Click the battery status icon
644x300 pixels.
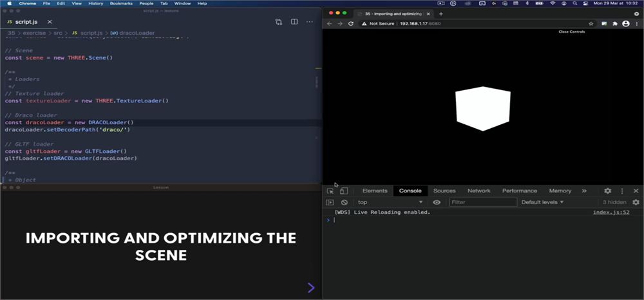[539, 3]
